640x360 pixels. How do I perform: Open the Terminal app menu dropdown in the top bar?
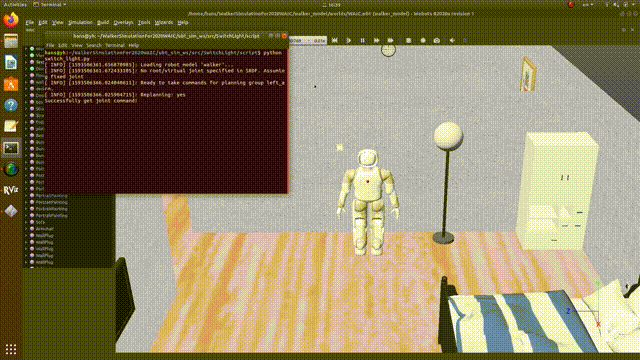click(x=50, y=4)
